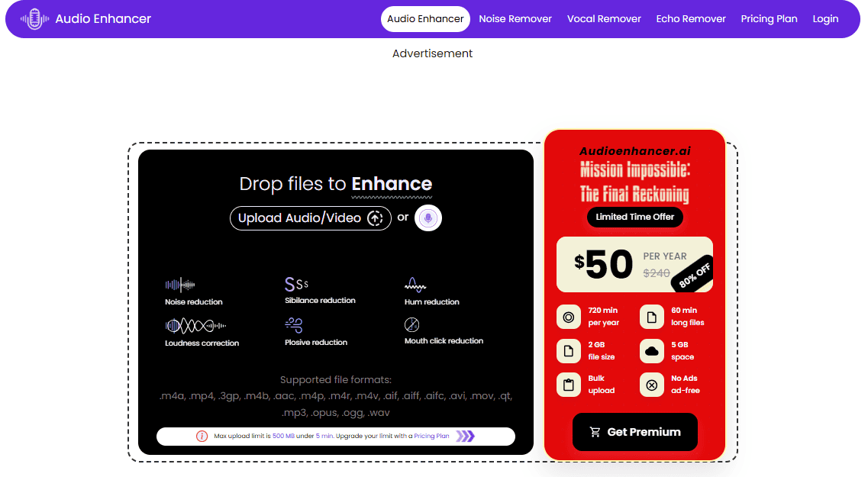Click the 60 min long files document icon
Image resolution: width=868 pixels, height=477 pixels.
[651, 317]
